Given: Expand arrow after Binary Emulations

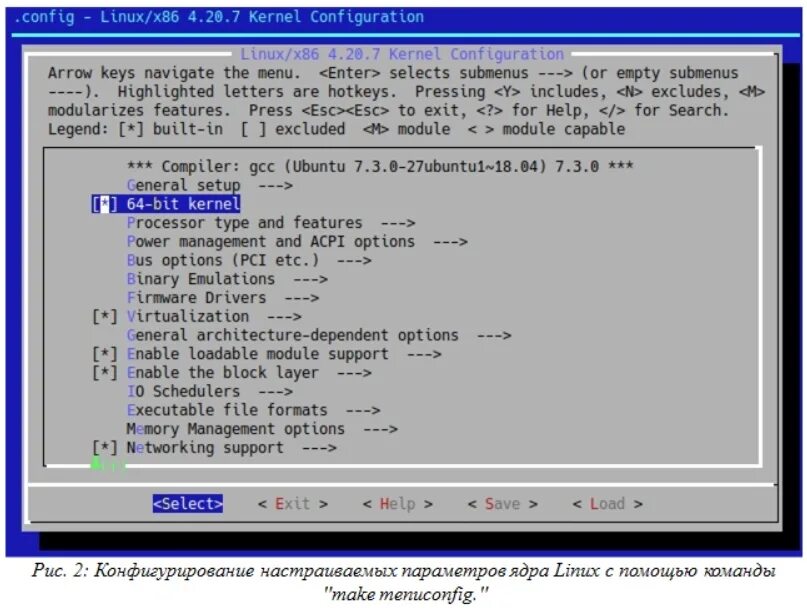Looking at the screenshot, I should coord(310,279).
